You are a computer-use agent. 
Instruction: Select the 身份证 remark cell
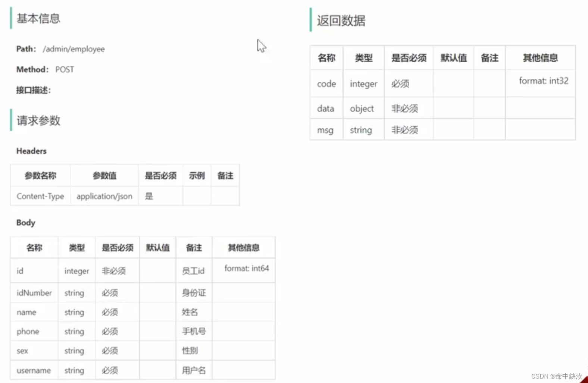[194, 293]
